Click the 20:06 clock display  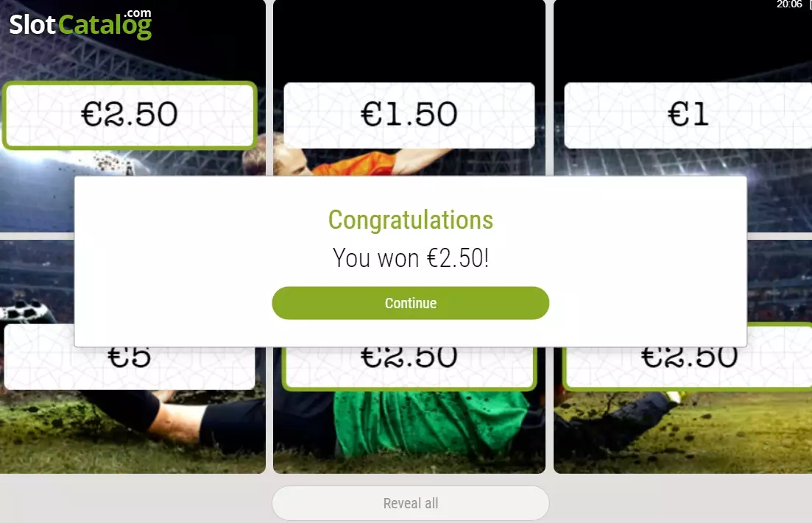pyautogui.click(x=789, y=4)
